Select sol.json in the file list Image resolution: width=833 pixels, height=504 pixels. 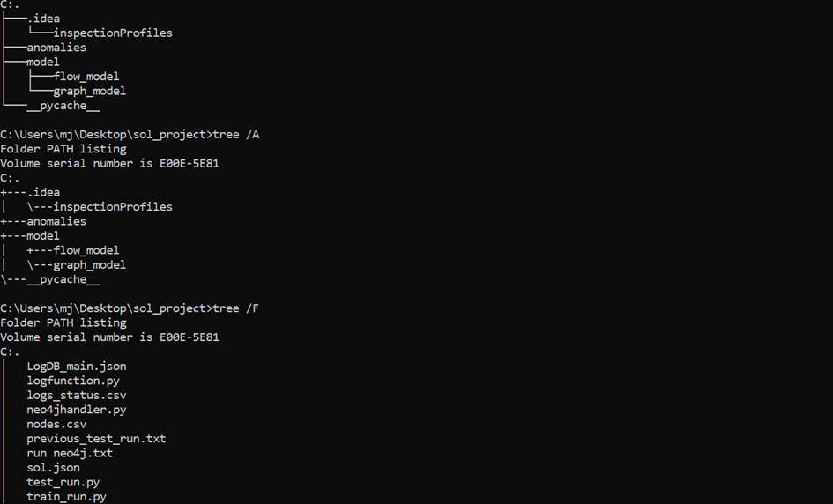coord(53,468)
